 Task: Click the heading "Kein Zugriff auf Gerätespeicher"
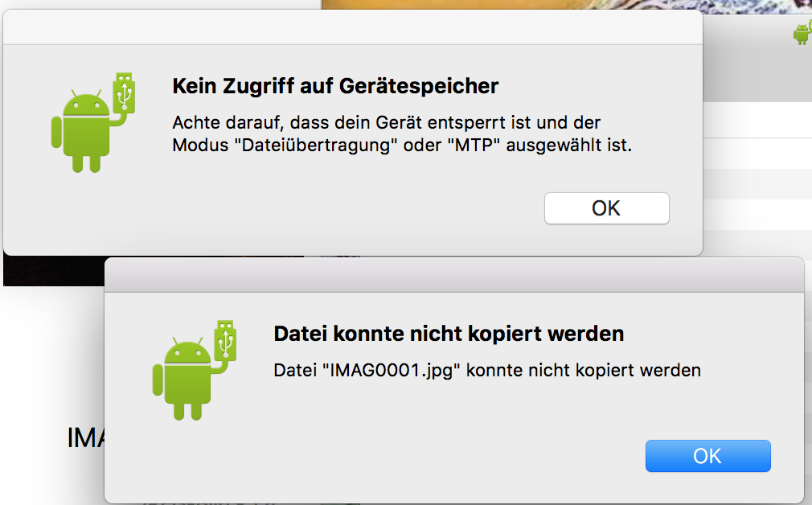[x=335, y=86]
